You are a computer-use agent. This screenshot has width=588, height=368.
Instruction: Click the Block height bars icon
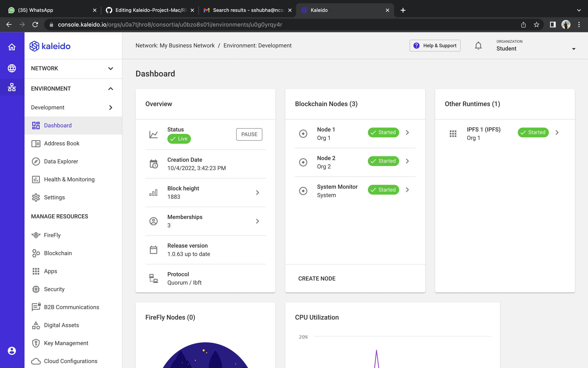pyautogui.click(x=153, y=193)
